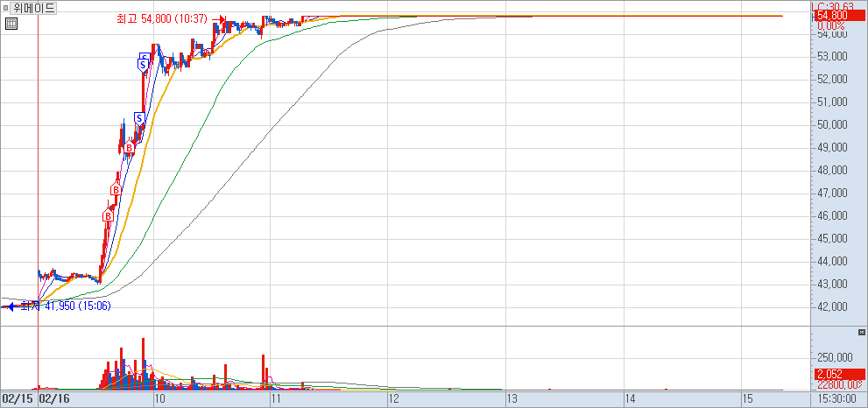Click the 12 hour mark on time axis
This screenshot has width=868, height=408.
click(393, 398)
